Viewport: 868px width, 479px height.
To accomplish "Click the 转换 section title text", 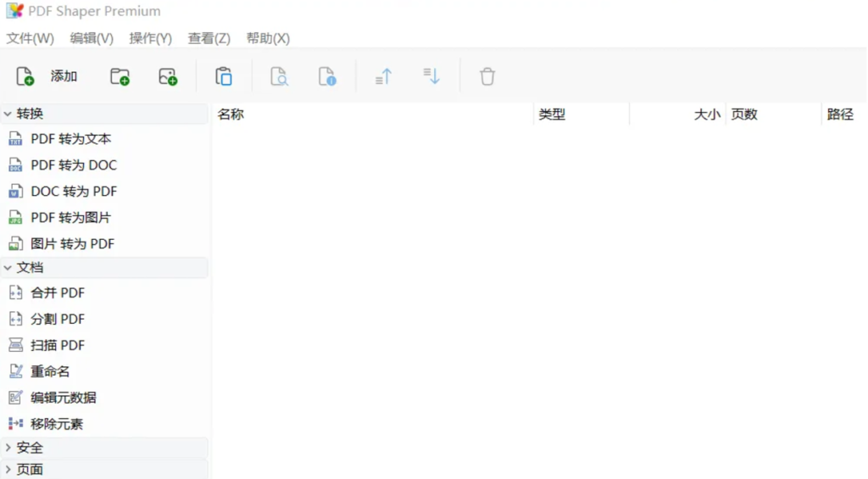I will (30, 114).
